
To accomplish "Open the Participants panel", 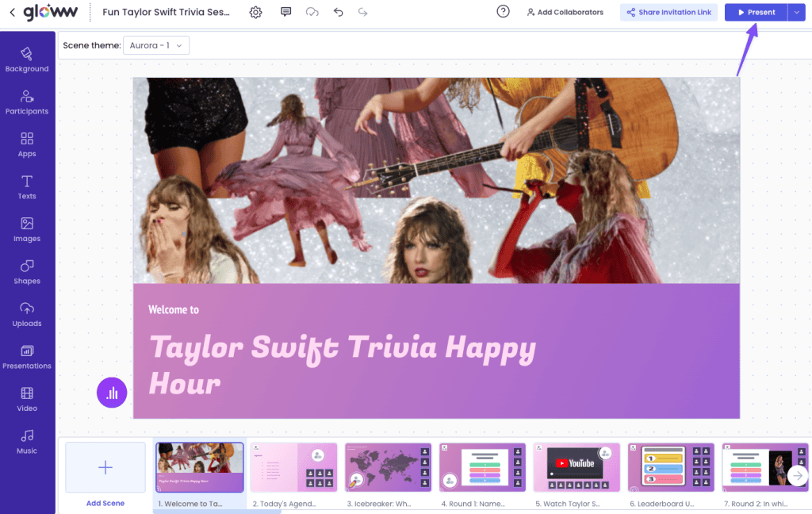I will point(27,102).
